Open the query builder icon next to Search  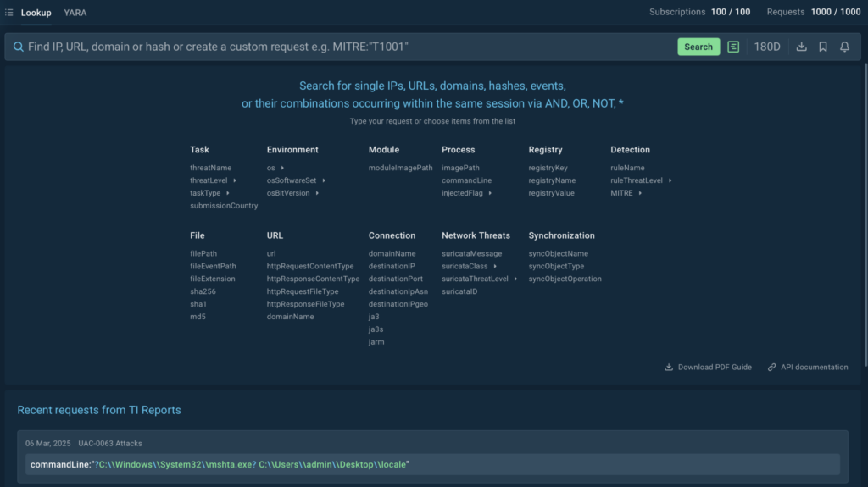pos(733,47)
